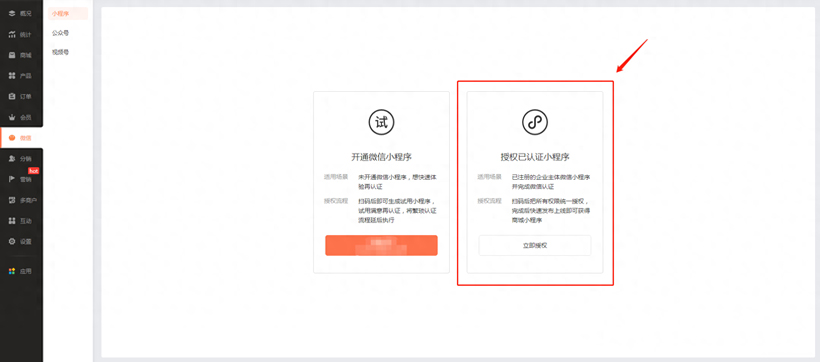Click the mini program logo on 授权已认证小程序 card
This screenshot has height=362, width=820.
pyautogui.click(x=535, y=123)
